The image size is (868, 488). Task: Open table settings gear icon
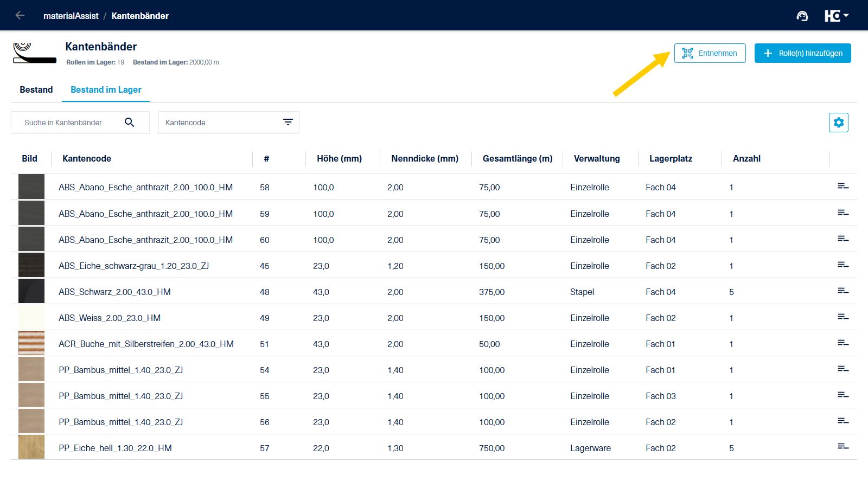pos(838,123)
